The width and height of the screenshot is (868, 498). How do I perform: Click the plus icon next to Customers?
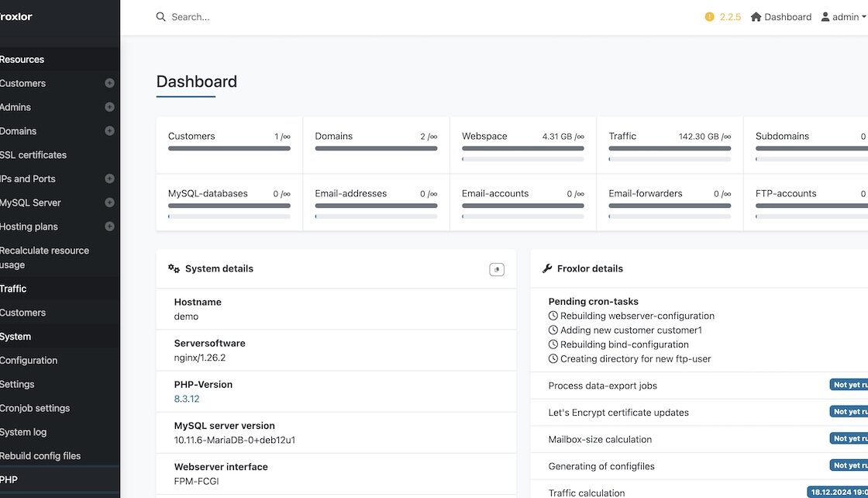click(x=109, y=83)
